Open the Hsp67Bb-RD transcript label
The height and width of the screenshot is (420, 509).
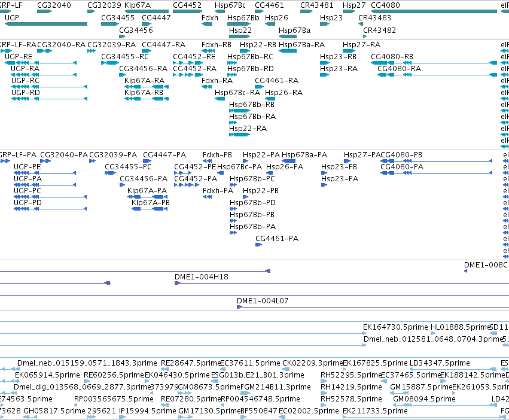pos(250,69)
